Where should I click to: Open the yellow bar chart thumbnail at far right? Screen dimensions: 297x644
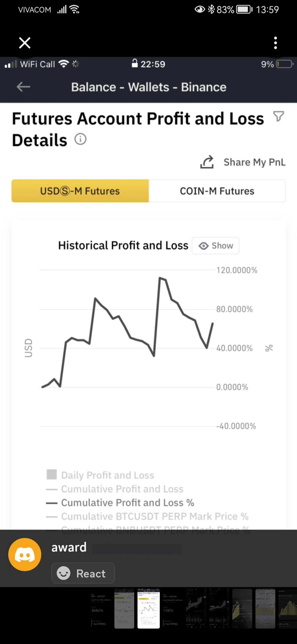pyautogui.click(x=288, y=608)
